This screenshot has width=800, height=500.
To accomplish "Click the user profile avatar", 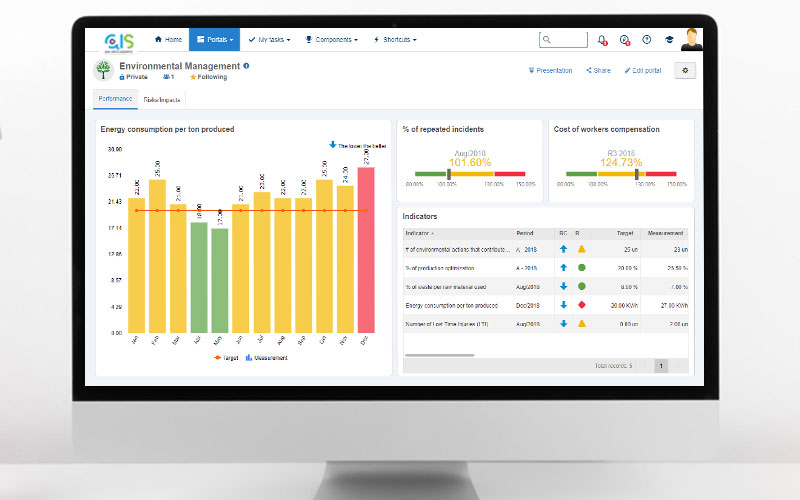I will click(692, 39).
